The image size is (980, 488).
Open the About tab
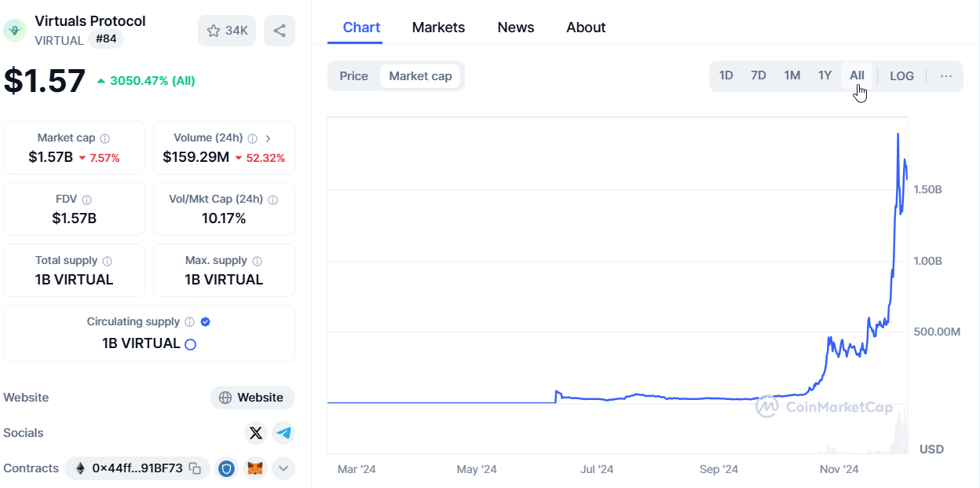[x=586, y=28]
